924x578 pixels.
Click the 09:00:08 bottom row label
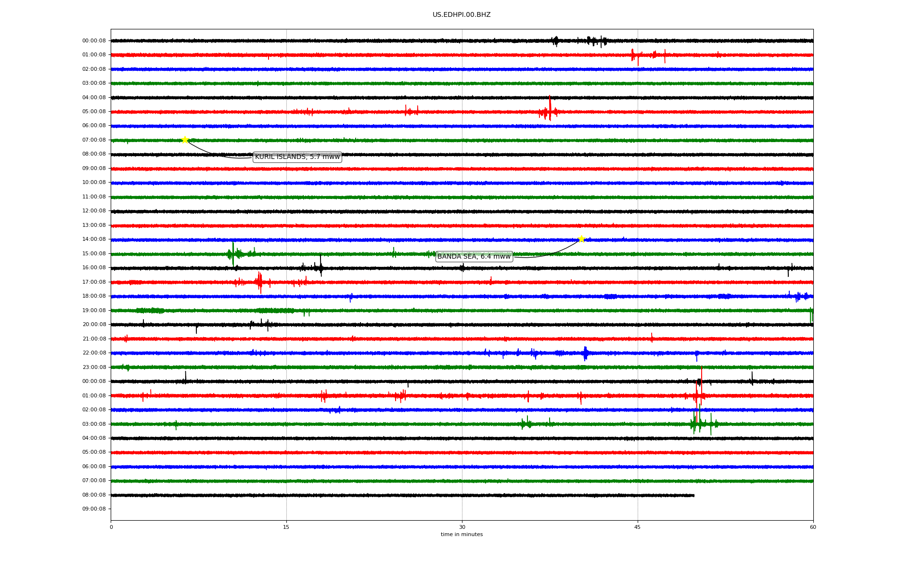(94, 509)
